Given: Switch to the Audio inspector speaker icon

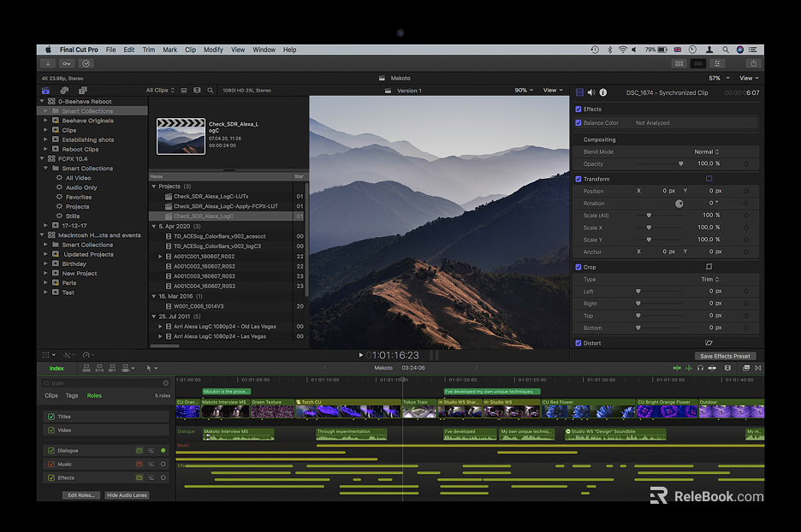Looking at the screenshot, I should 591,92.
